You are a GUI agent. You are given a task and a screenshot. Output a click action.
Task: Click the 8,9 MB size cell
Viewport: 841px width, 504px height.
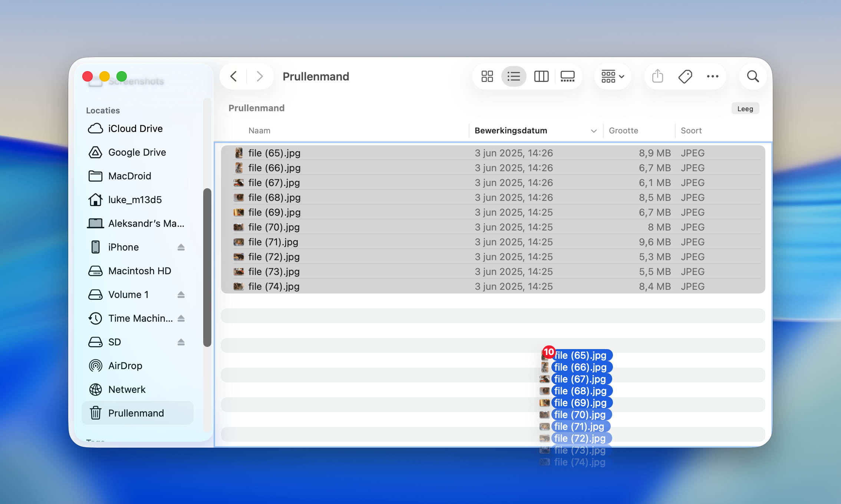pyautogui.click(x=654, y=153)
